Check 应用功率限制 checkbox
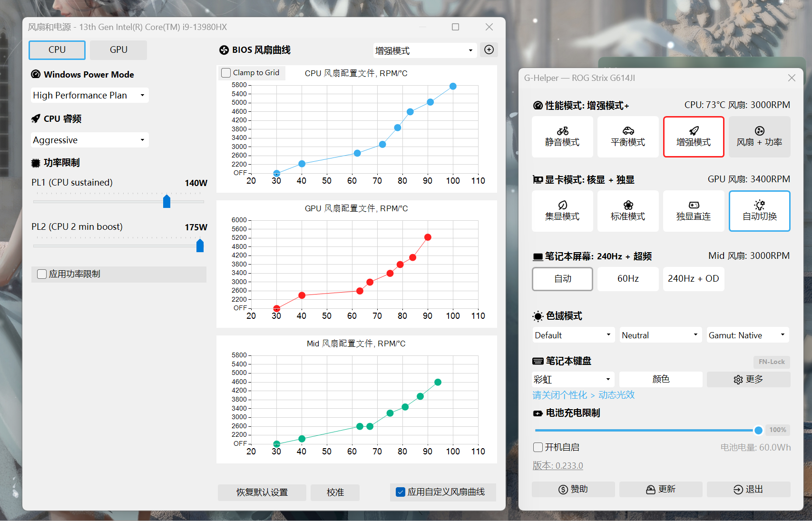 [42, 274]
